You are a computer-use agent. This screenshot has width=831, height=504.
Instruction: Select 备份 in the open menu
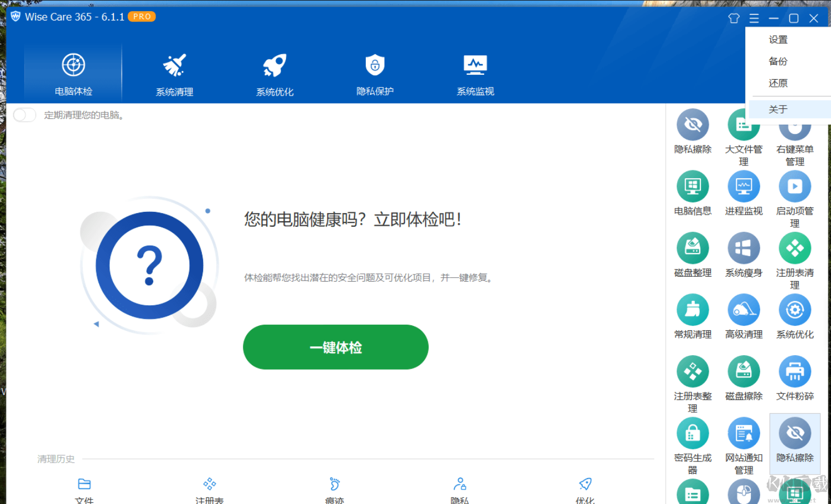(778, 61)
